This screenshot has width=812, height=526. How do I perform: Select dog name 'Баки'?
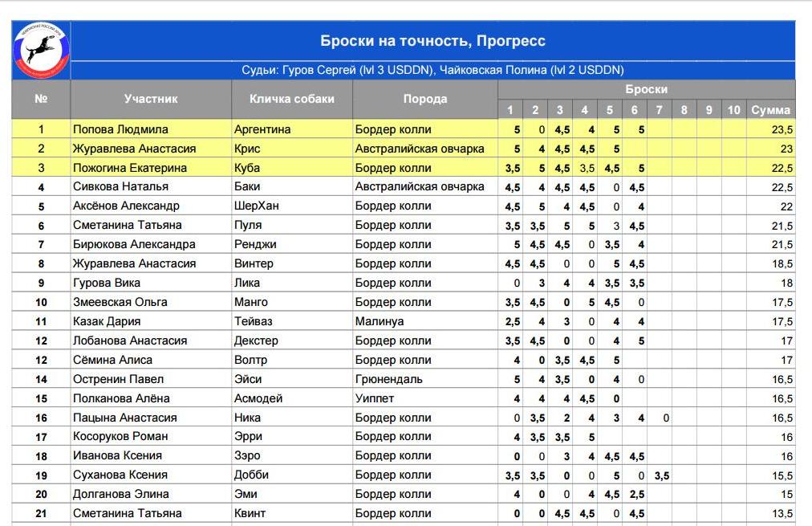click(247, 186)
